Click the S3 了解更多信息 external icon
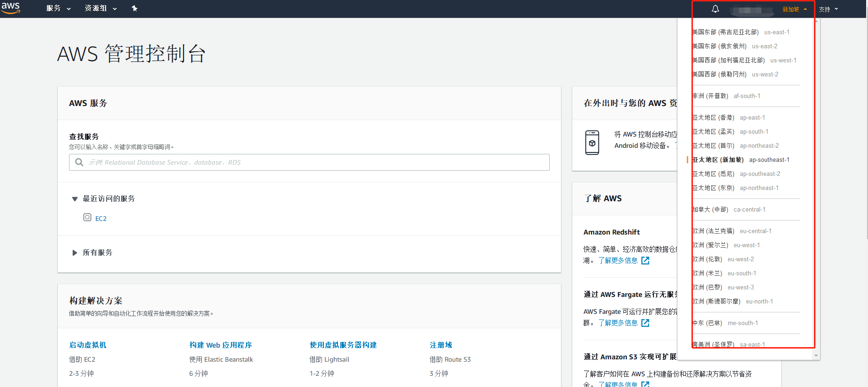Viewport: 868px width, 387px height. [x=645, y=385]
